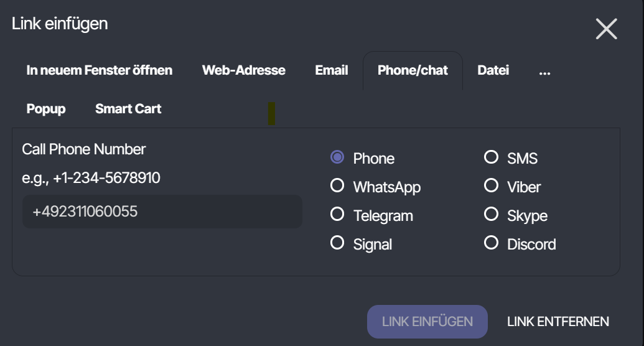Switch to the Email tab
The height and width of the screenshot is (346, 644).
[x=331, y=70]
